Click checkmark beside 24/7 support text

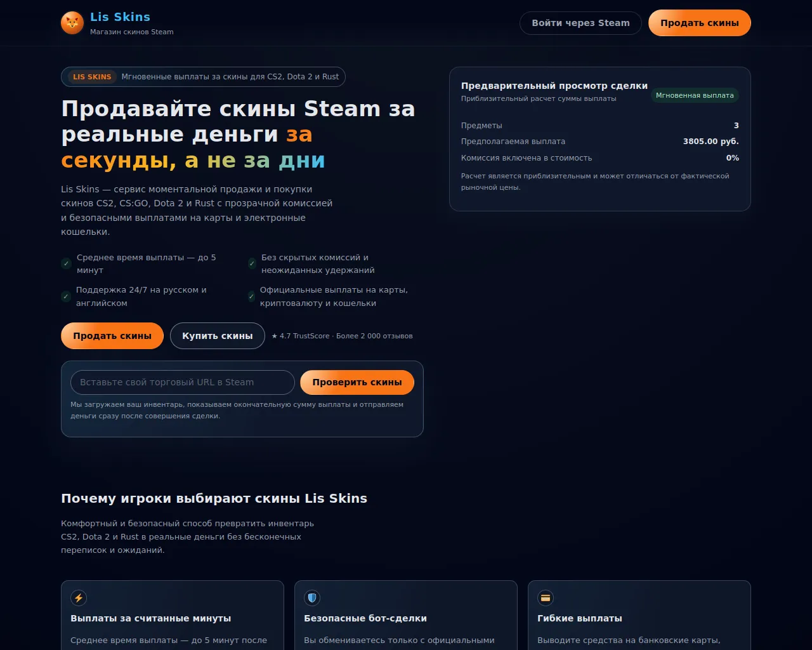(x=66, y=296)
